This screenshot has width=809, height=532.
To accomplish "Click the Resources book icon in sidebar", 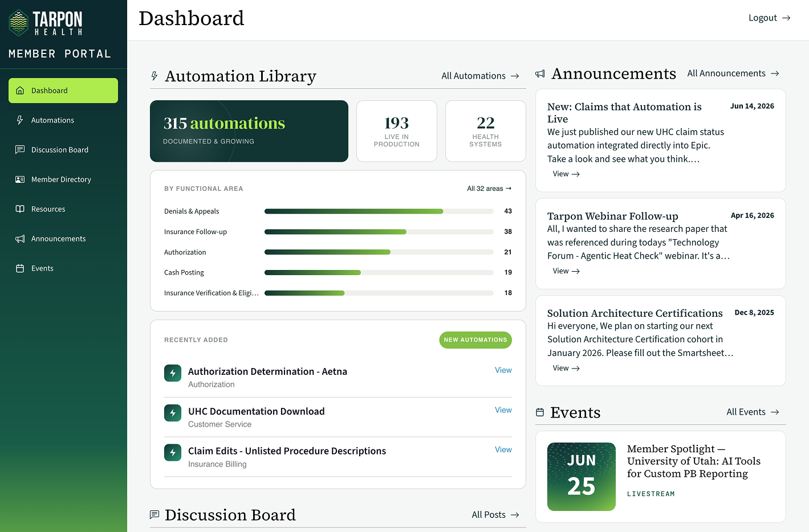I will point(20,209).
